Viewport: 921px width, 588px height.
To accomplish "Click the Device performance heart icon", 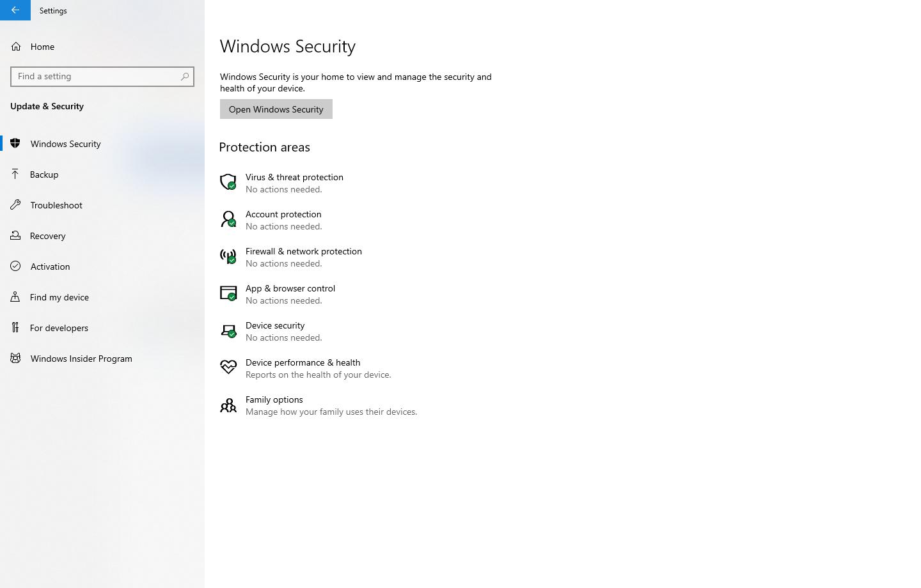I will point(228,367).
